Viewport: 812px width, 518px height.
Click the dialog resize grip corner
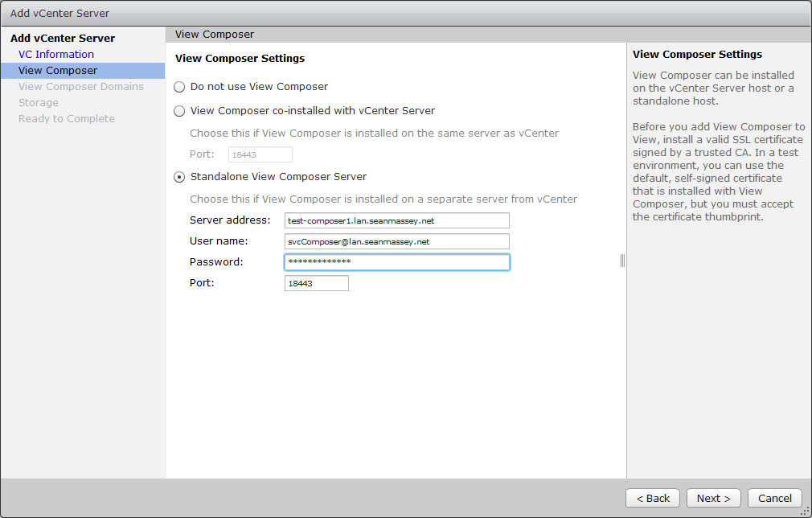(x=804, y=510)
